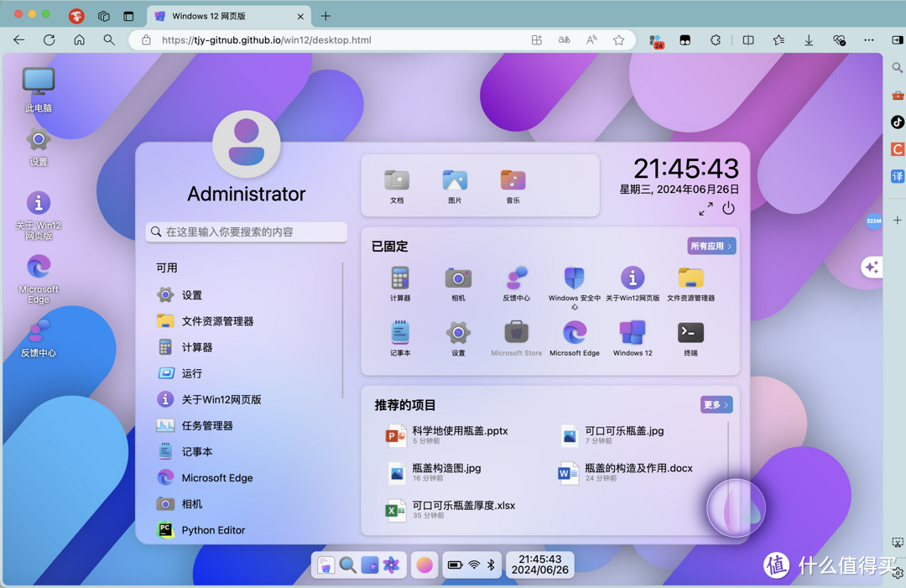Click the start menu search box
906x588 pixels.
247,232
